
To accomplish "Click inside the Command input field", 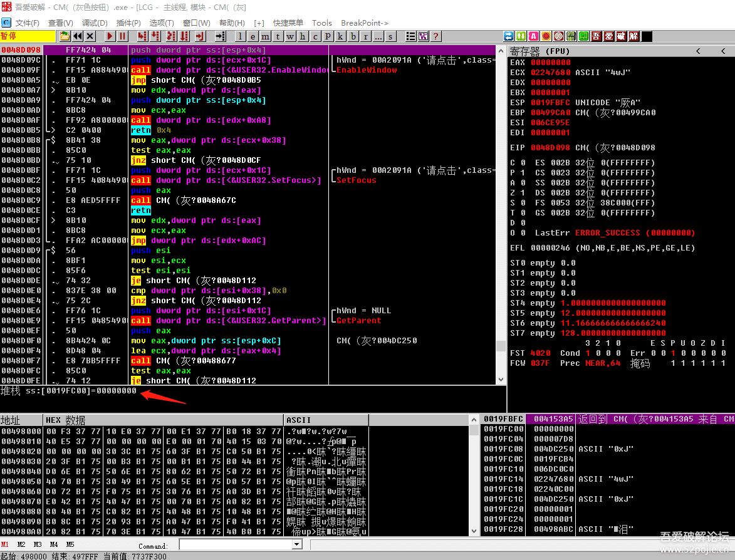I will click(x=235, y=545).
